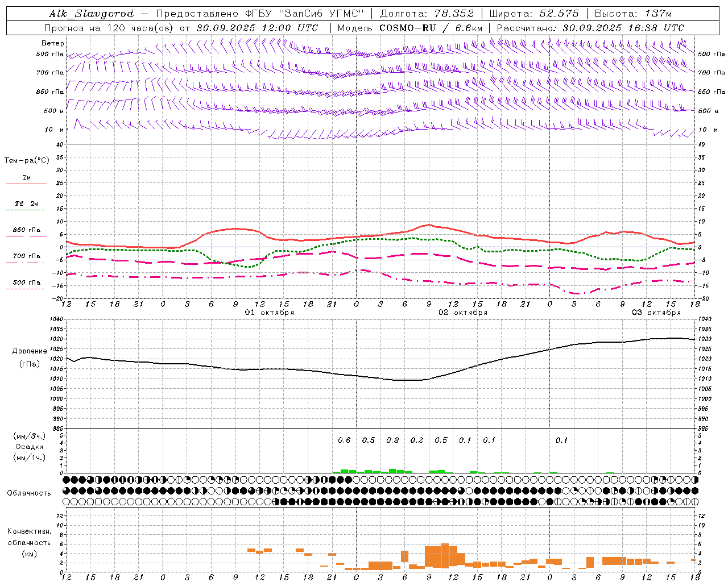Click the '02 октября' date label
This screenshot has width=728, height=582.
point(463,313)
